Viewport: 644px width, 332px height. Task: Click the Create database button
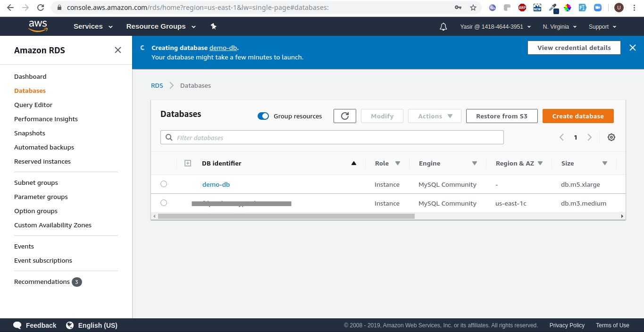[x=577, y=116]
